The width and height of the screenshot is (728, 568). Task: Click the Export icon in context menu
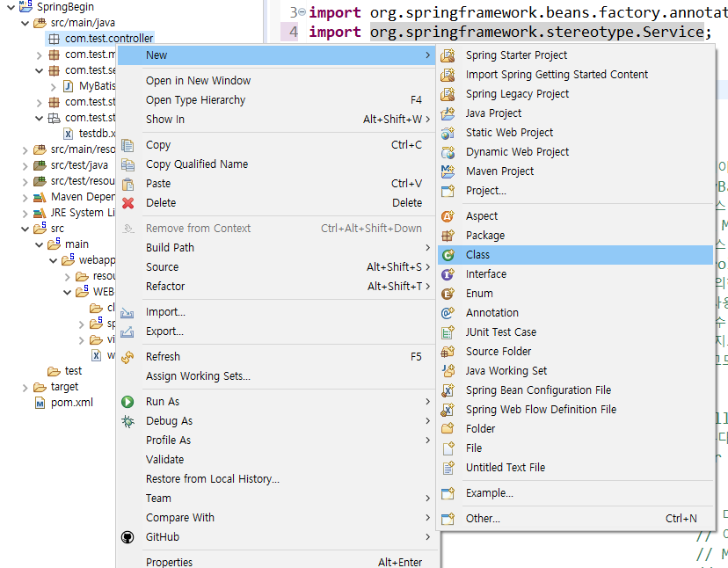point(127,331)
